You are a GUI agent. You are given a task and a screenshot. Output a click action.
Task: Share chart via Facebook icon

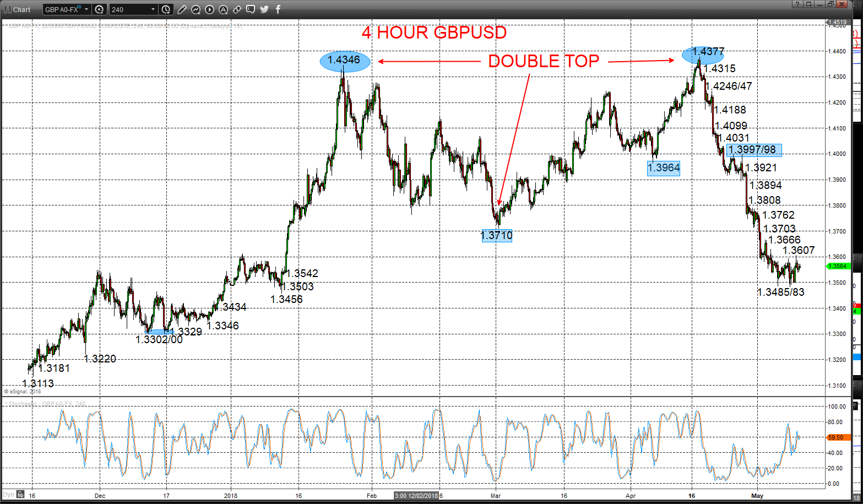click(278, 9)
